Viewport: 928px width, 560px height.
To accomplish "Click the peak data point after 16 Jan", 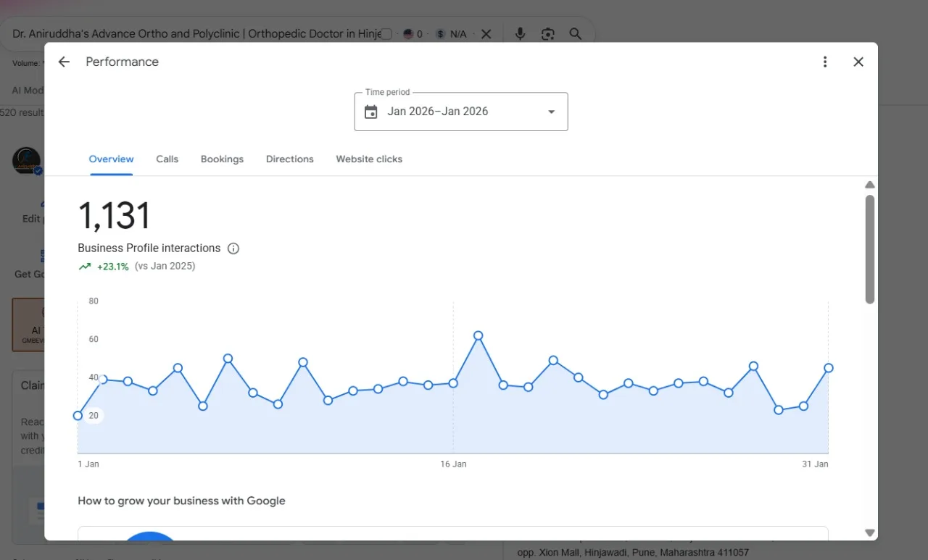I will tap(478, 335).
